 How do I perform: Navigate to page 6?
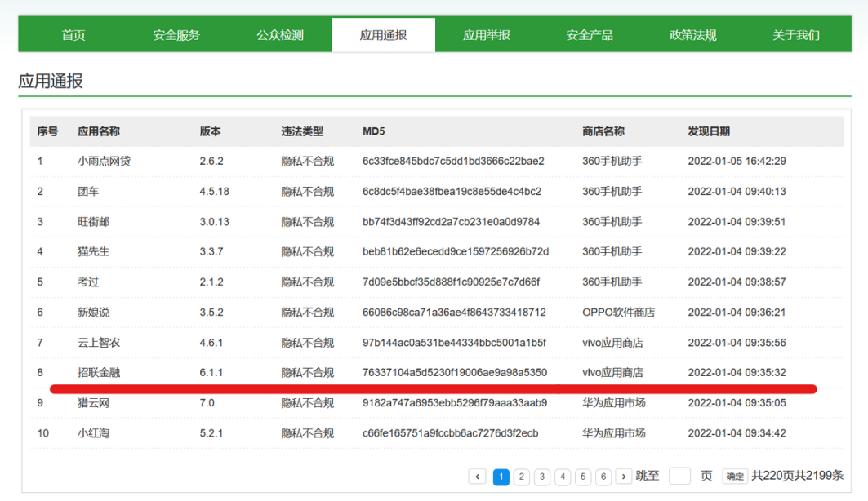point(603,476)
